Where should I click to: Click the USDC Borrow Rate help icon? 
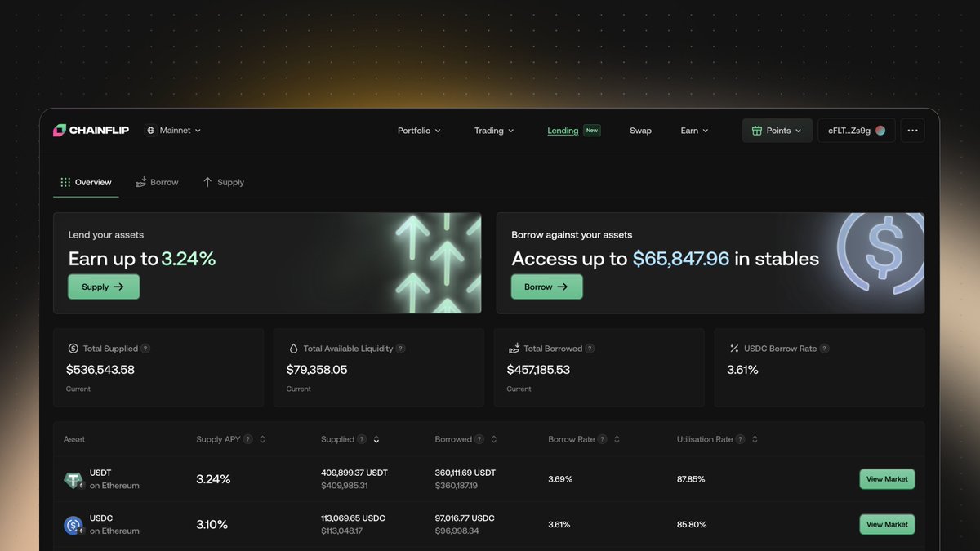[x=824, y=349]
